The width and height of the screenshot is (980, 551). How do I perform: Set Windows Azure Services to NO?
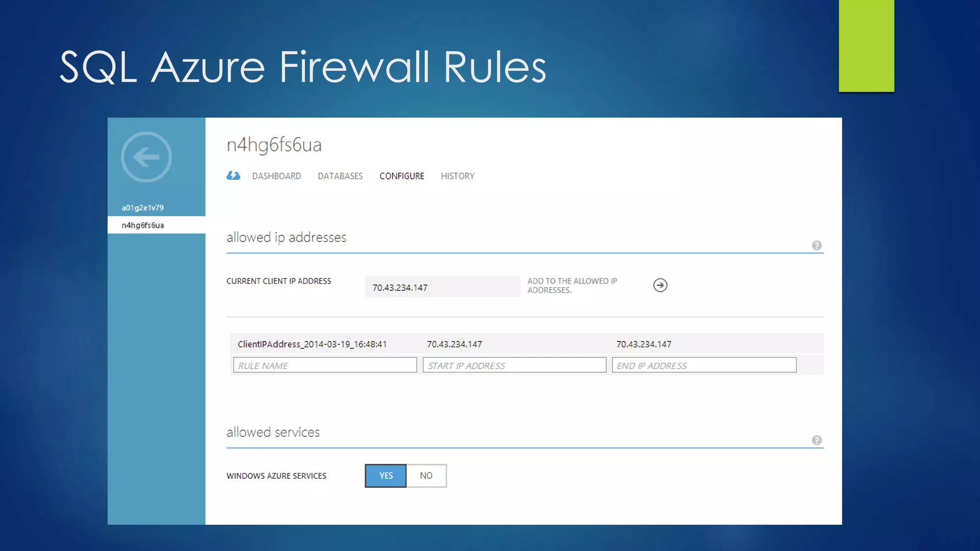click(426, 476)
